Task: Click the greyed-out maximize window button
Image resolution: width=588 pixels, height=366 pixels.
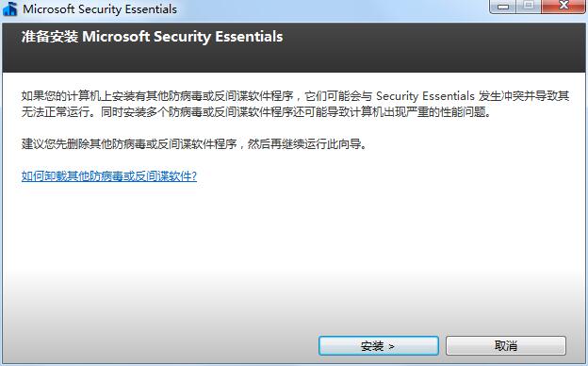Action: 530,7
